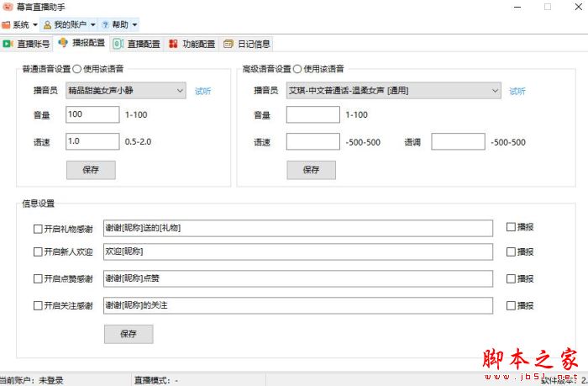Enable the 开启礼物感谢 checkbox
This screenshot has height=386, width=588.
coord(38,229)
